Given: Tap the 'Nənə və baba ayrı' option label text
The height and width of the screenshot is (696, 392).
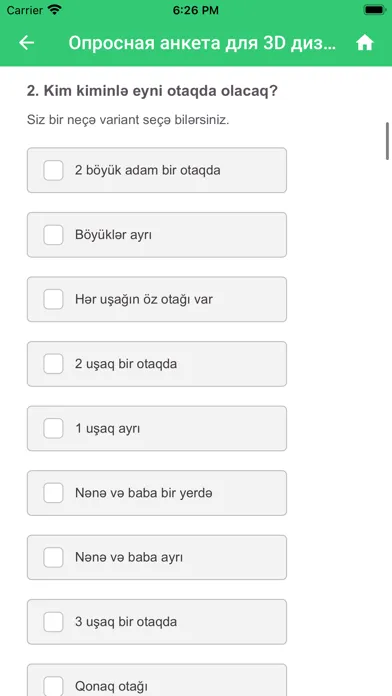Looking at the screenshot, I should pos(129,558).
